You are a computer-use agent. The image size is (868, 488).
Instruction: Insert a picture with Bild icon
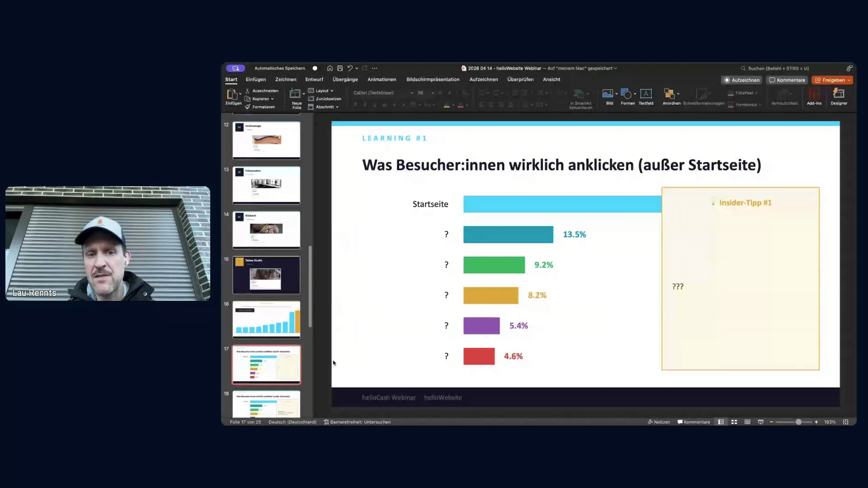tap(609, 97)
